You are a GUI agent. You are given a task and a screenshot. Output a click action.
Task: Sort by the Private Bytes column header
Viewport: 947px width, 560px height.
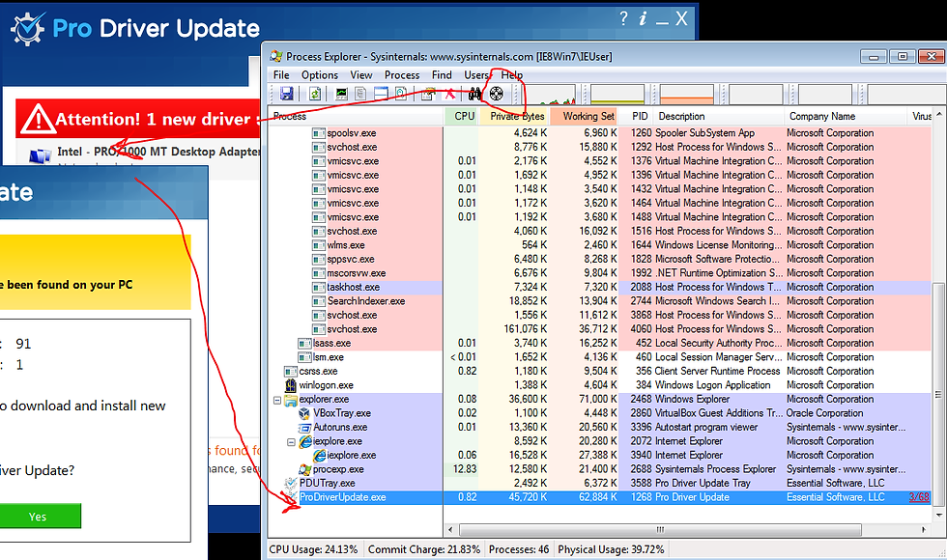click(x=516, y=117)
